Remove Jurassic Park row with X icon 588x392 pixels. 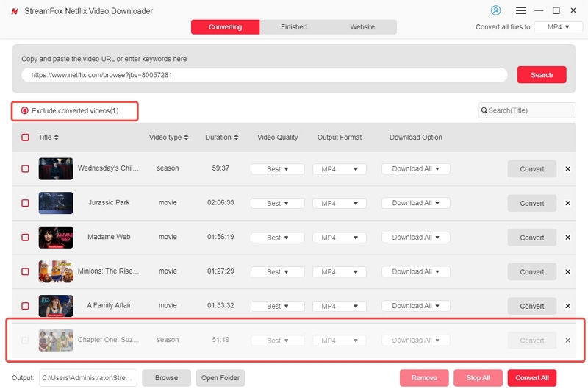[567, 203]
